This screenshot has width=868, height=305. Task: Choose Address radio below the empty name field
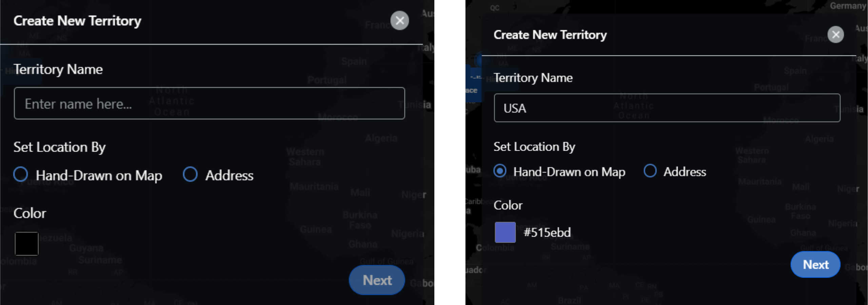click(190, 174)
